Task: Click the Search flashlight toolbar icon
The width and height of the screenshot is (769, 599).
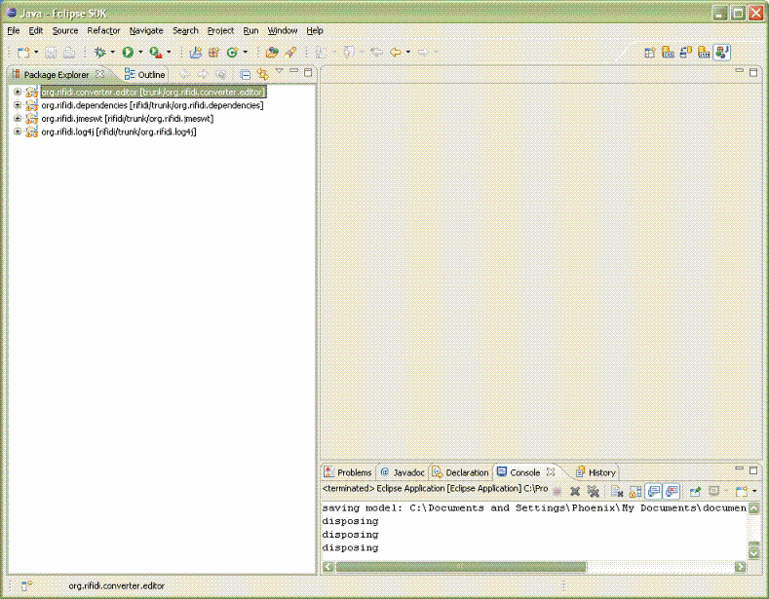Action: coord(291,52)
